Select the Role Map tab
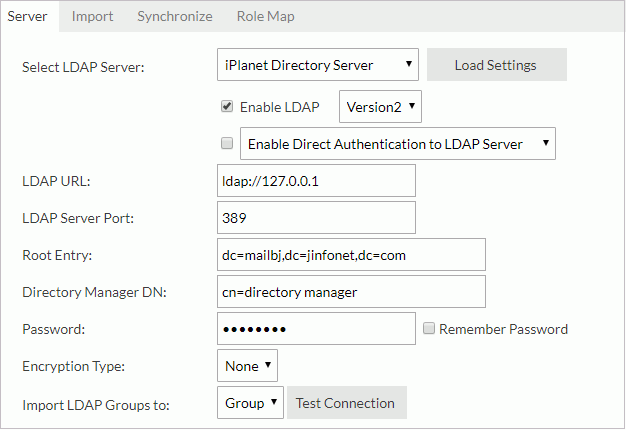Viewport: 626px width, 430px height. point(265,16)
